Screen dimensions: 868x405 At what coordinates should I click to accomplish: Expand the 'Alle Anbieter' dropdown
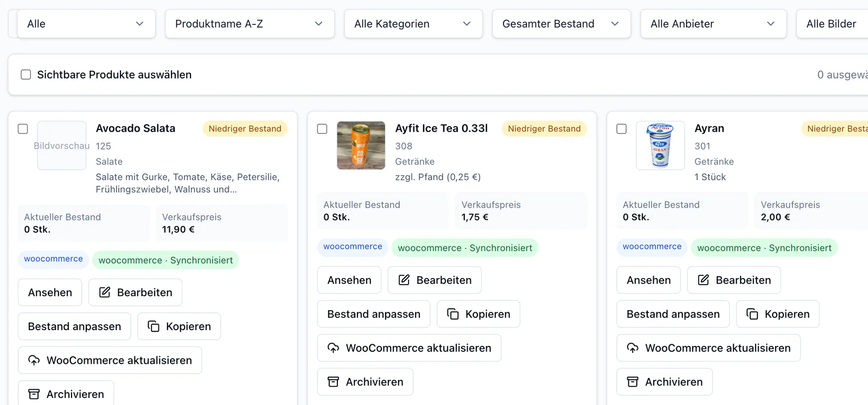713,24
